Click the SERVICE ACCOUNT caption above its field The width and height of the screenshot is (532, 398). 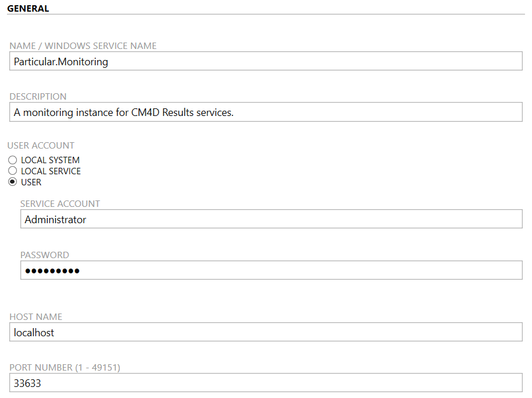pyautogui.click(x=60, y=204)
